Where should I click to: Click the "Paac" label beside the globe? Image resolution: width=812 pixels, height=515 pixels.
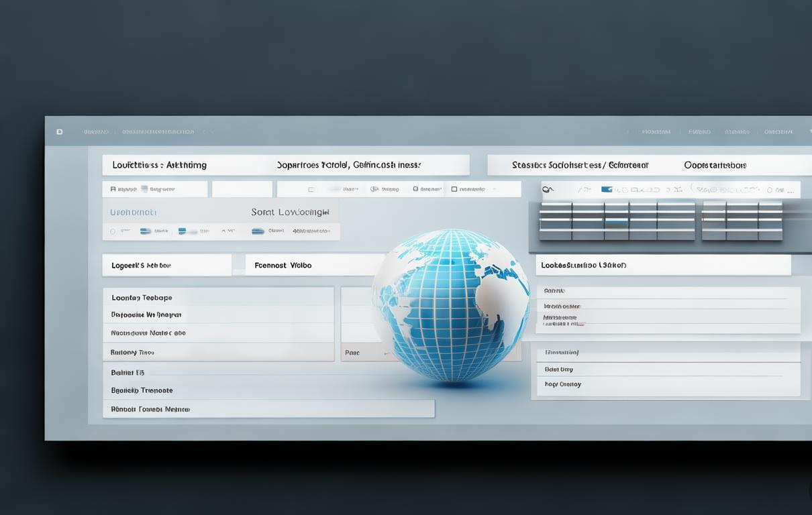point(352,353)
